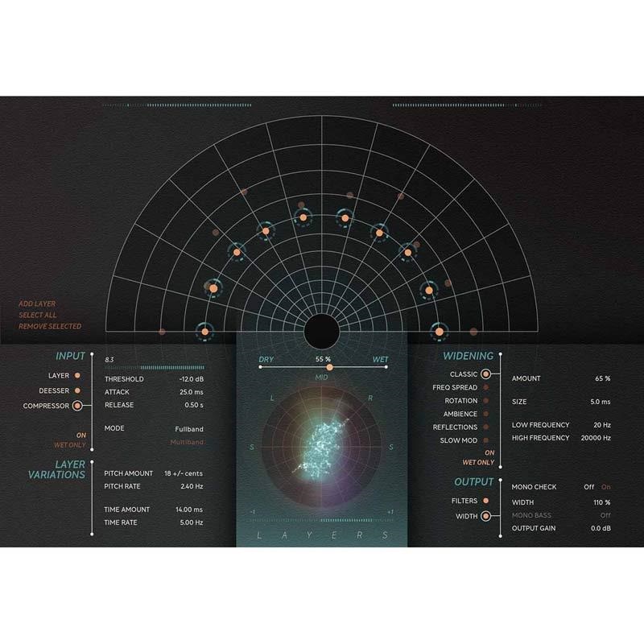Click the widening AMOUNT value 65 %

[x=602, y=378]
